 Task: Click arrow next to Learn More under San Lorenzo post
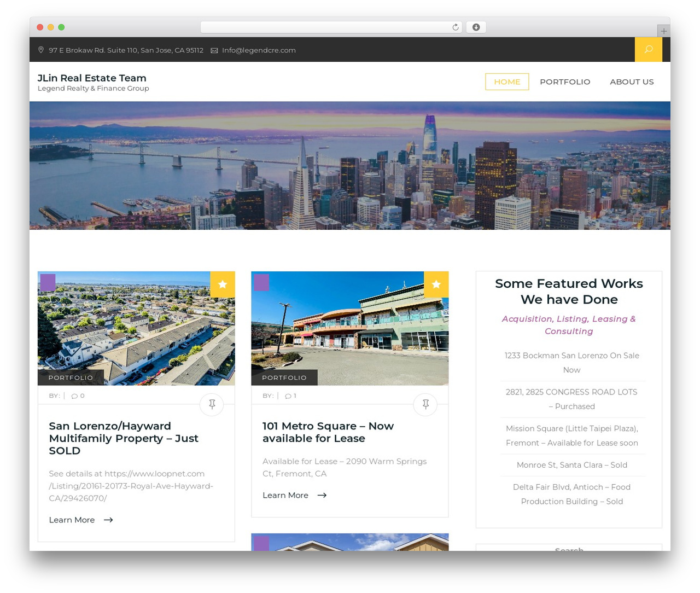pyautogui.click(x=108, y=520)
